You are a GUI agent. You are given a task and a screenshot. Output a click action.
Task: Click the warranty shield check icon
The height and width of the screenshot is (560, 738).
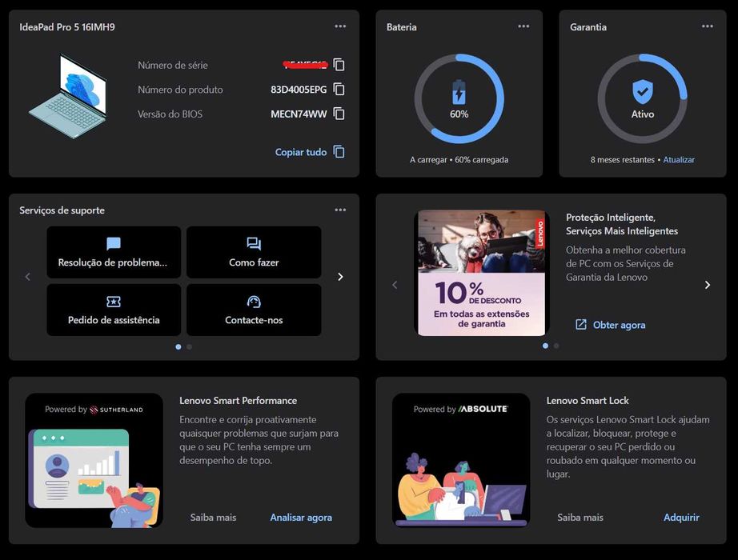coord(643,92)
